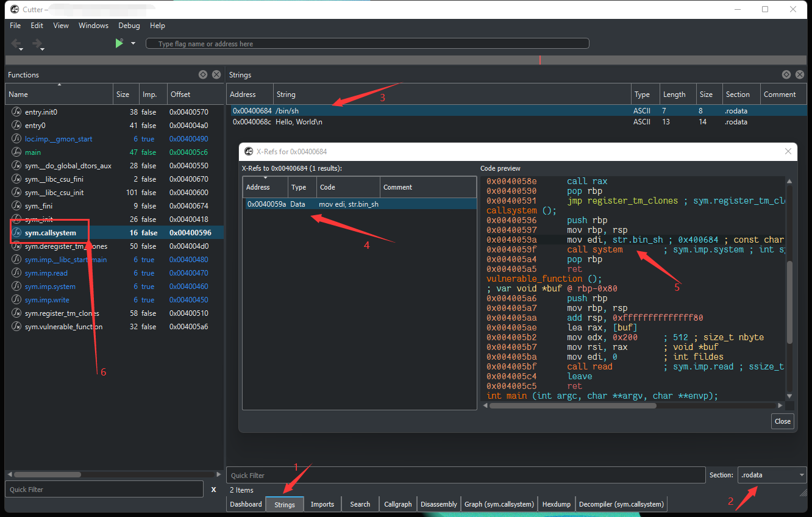
Task: Close the X-Refs dialog with the X
Action: click(x=788, y=151)
